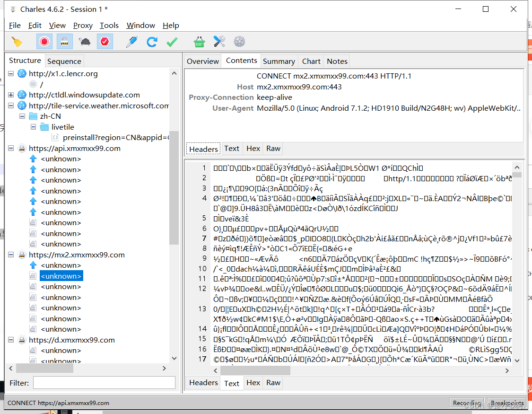Switch to the Chart tab
Viewport: 532px width, 414px height.
pos(311,61)
